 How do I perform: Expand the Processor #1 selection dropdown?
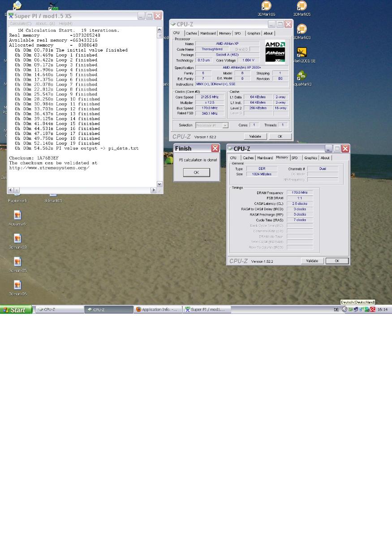pos(225,126)
